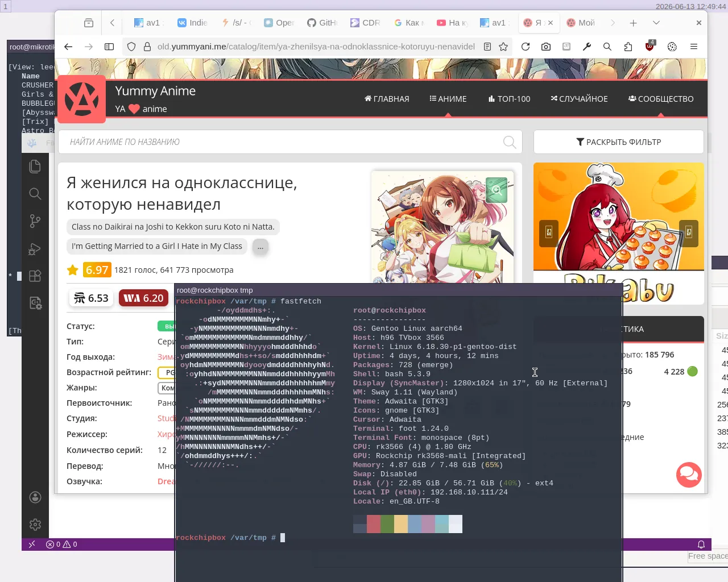Select workspace 1 indicator in top bar
The width and height of the screenshot is (728, 582).
[5, 6]
